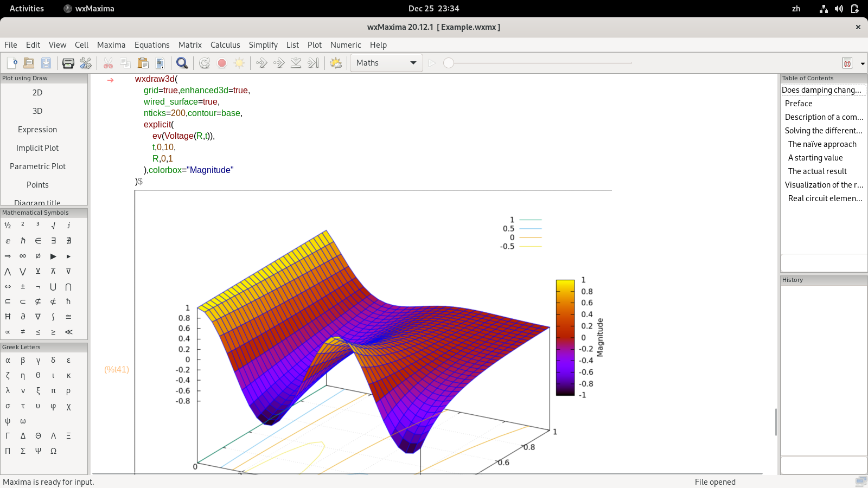The width and height of the screenshot is (868, 488).
Task: Click the Implicit Plot button
Action: click(37, 148)
